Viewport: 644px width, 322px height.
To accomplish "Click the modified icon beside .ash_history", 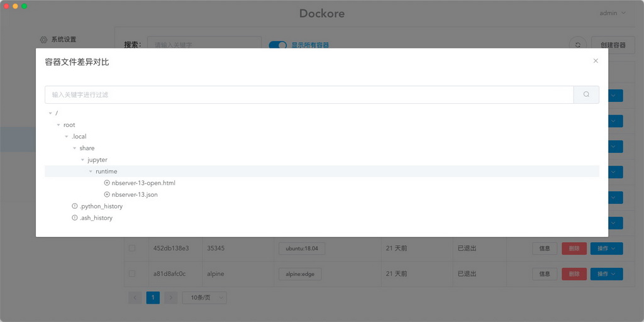I will [74, 218].
